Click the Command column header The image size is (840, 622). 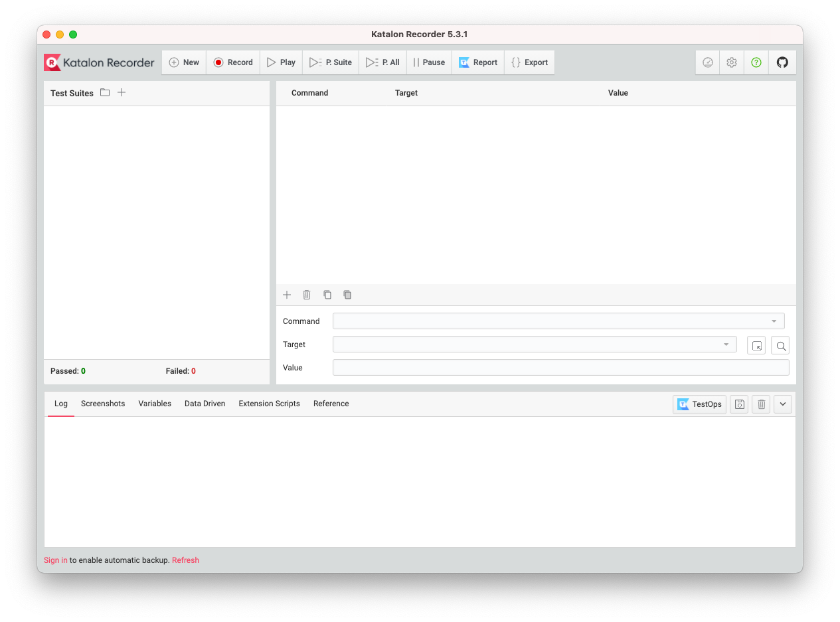[x=310, y=93]
